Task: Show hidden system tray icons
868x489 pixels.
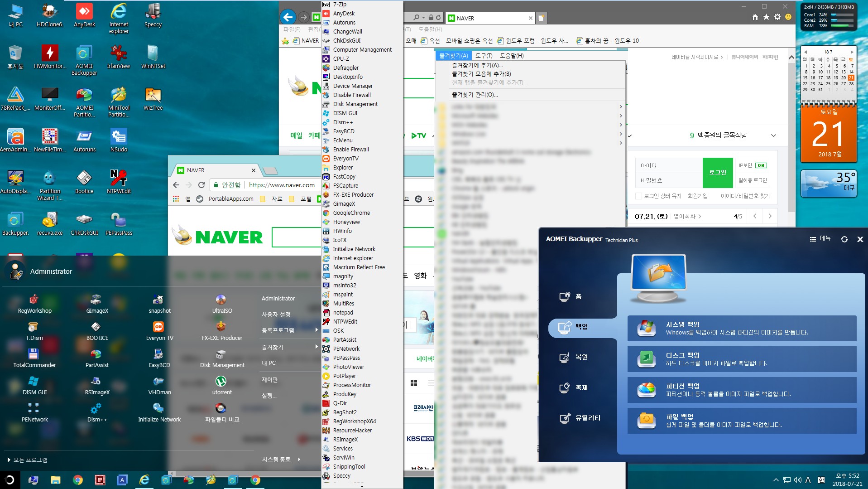Action: point(776,480)
